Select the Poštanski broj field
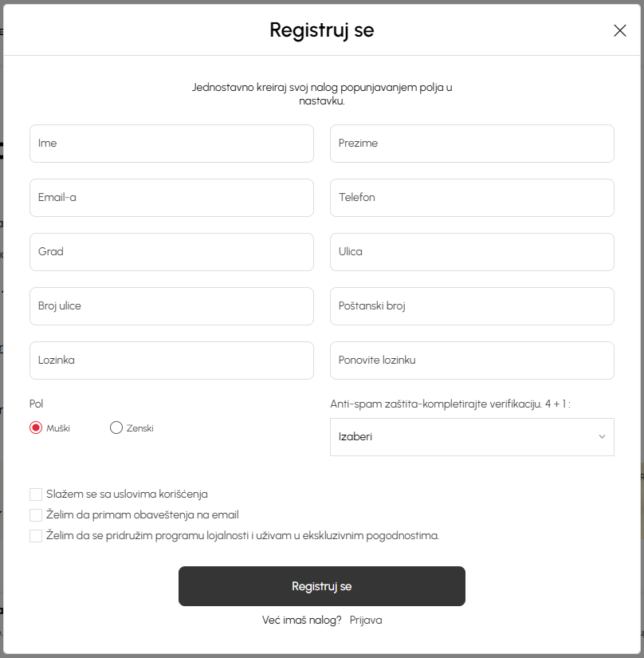 [x=472, y=306]
